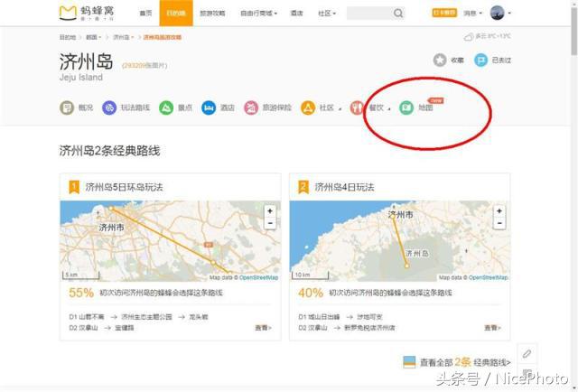Click the orange check-in badge button
Viewport: 578px width, 392px height.
(x=444, y=13)
